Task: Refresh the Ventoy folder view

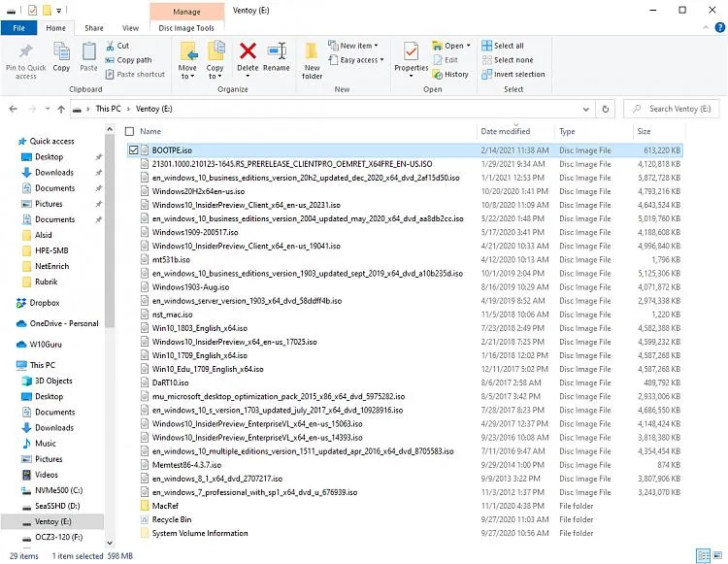Action: (606, 109)
